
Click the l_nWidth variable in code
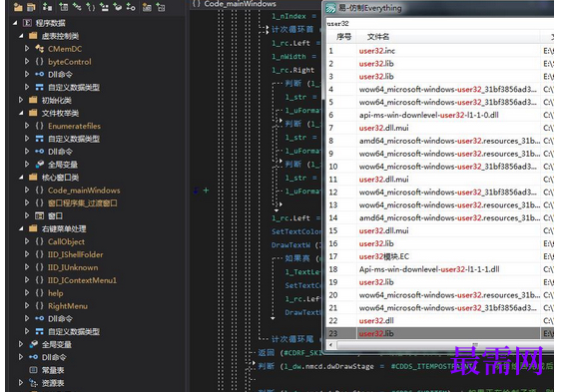pyautogui.click(x=288, y=57)
